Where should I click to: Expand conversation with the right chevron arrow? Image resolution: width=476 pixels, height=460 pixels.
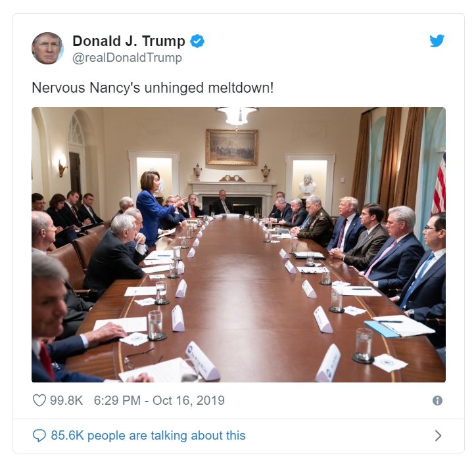(x=438, y=436)
